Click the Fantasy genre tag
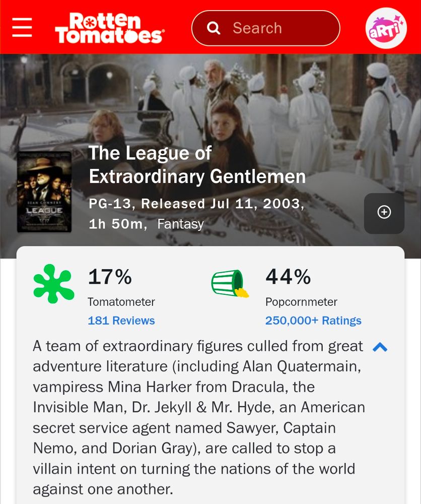 tap(180, 224)
